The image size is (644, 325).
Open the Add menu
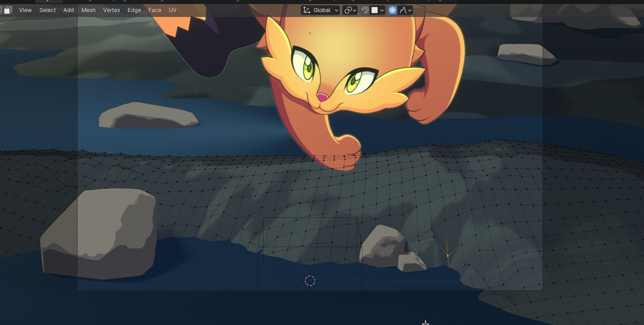[68, 10]
